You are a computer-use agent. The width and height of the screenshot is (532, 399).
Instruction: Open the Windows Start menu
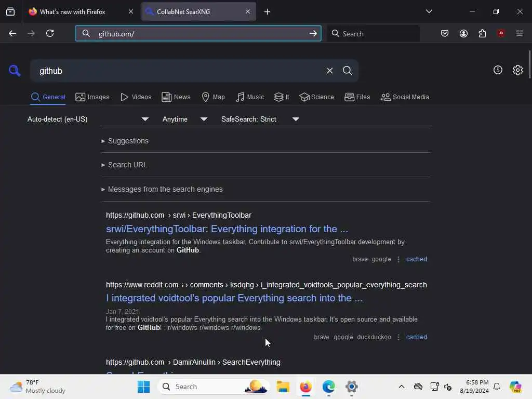coord(143,387)
